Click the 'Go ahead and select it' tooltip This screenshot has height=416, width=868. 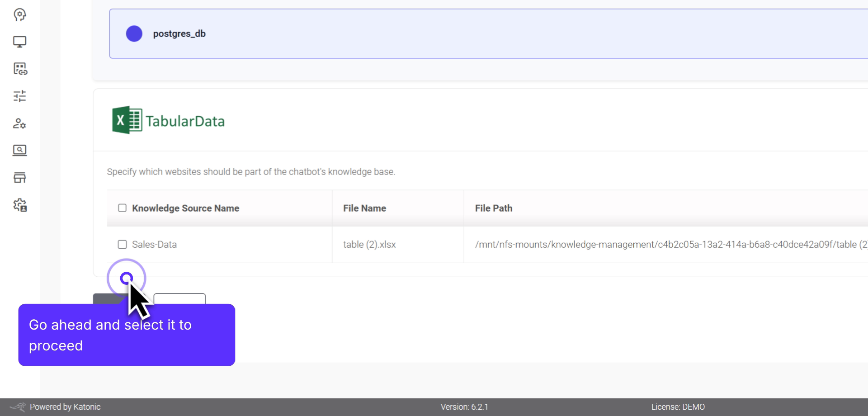coord(127,335)
